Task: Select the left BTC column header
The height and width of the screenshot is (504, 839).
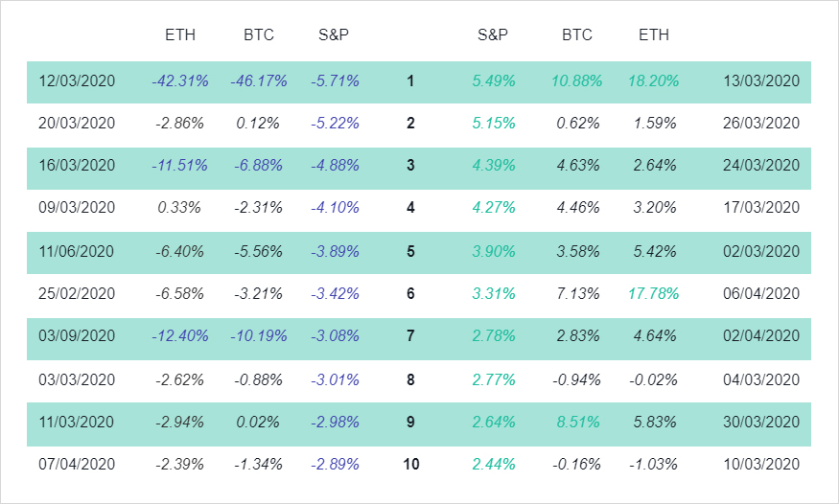Action: (x=259, y=34)
